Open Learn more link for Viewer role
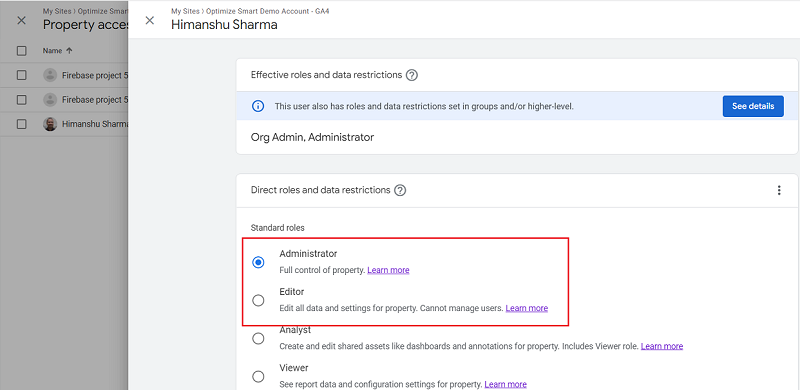This screenshot has width=800, height=390. [505, 384]
